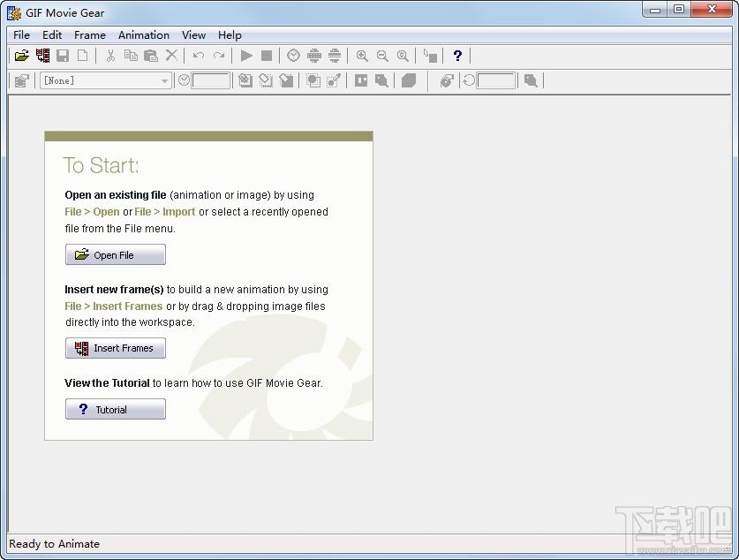The width and height of the screenshot is (739, 560).
Task: Close the GIF Movie Gear window
Action: (712, 10)
